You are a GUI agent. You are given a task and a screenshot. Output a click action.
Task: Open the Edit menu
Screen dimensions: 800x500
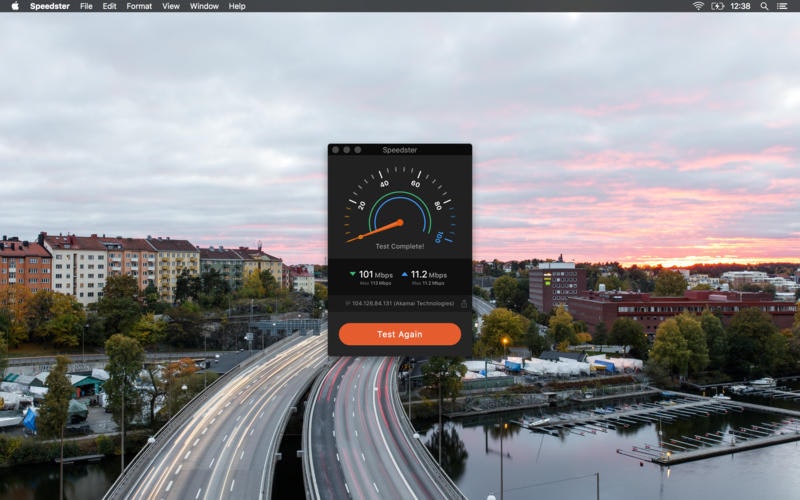(x=109, y=6)
